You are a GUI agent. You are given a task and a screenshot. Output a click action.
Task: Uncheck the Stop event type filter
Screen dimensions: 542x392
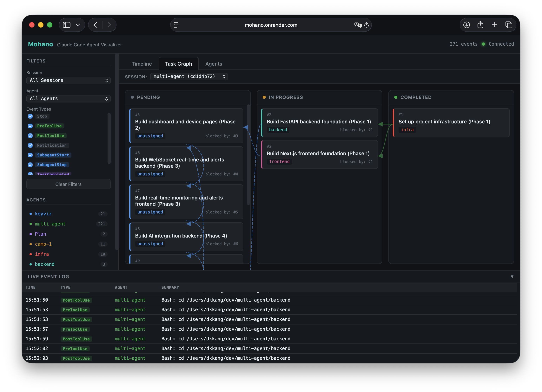pos(30,116)
